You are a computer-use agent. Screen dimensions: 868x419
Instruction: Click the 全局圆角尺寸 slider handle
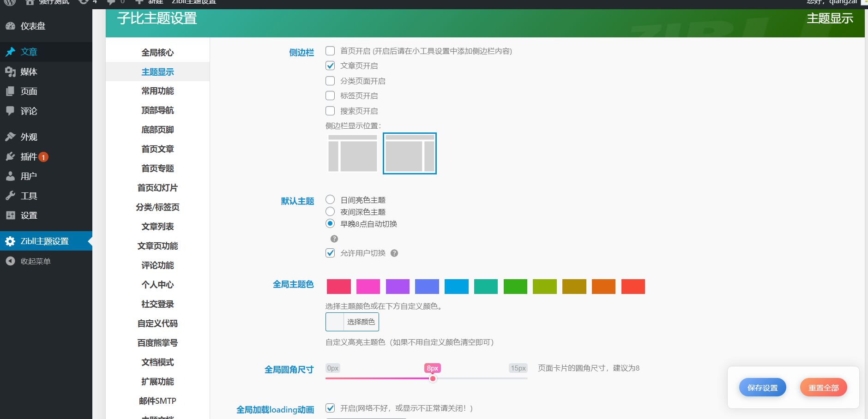433,378
